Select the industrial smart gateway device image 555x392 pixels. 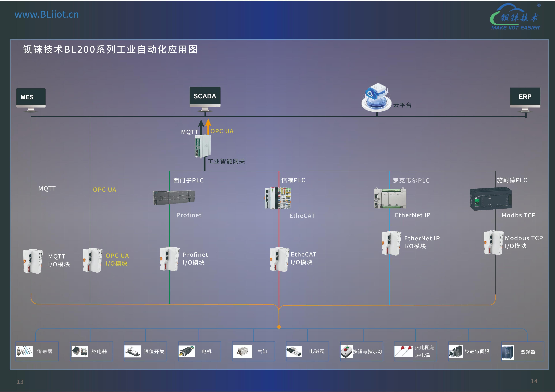(203, 147)
